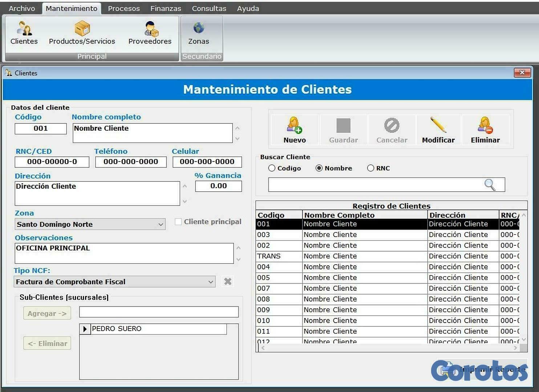Viewport: 539px width, 392px height.
Task: Click the Nuevo client button
Action: click(x=295, y=130)
